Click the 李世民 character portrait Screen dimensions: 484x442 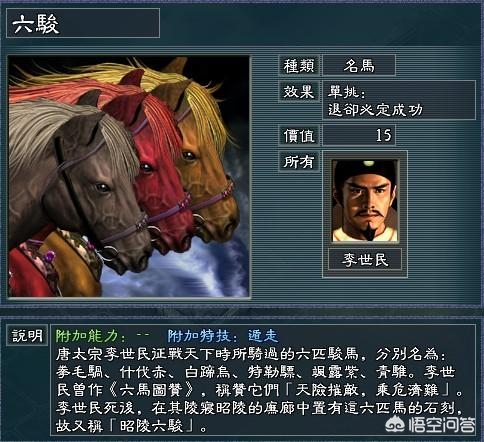pyautogui.click(x=365, y=201)
